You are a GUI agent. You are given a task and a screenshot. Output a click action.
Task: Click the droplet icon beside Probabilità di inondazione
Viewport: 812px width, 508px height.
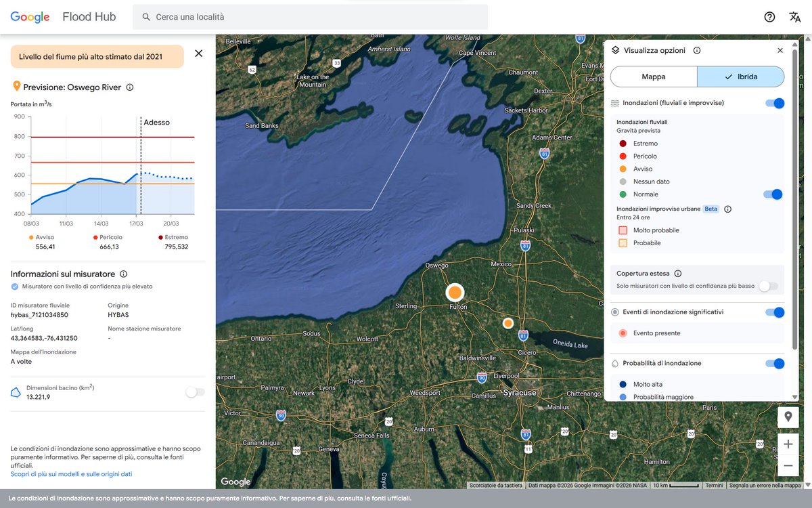pos(615,363)
